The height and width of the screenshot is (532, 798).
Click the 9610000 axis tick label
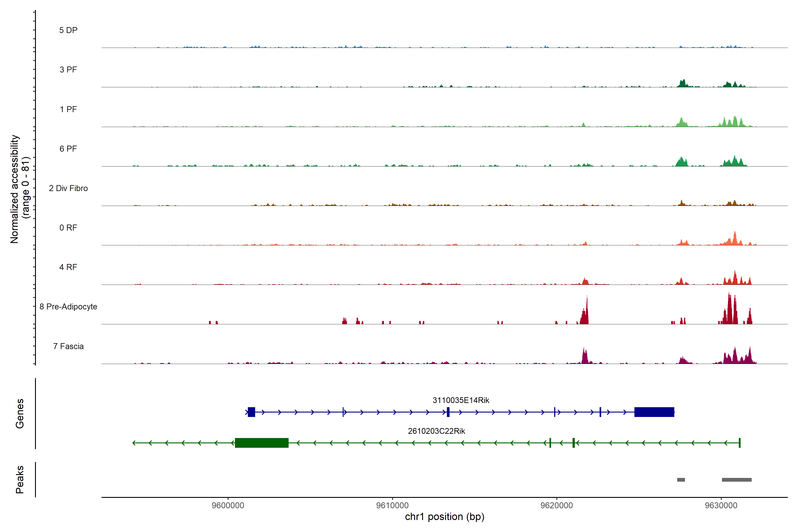tap(392, 505)
